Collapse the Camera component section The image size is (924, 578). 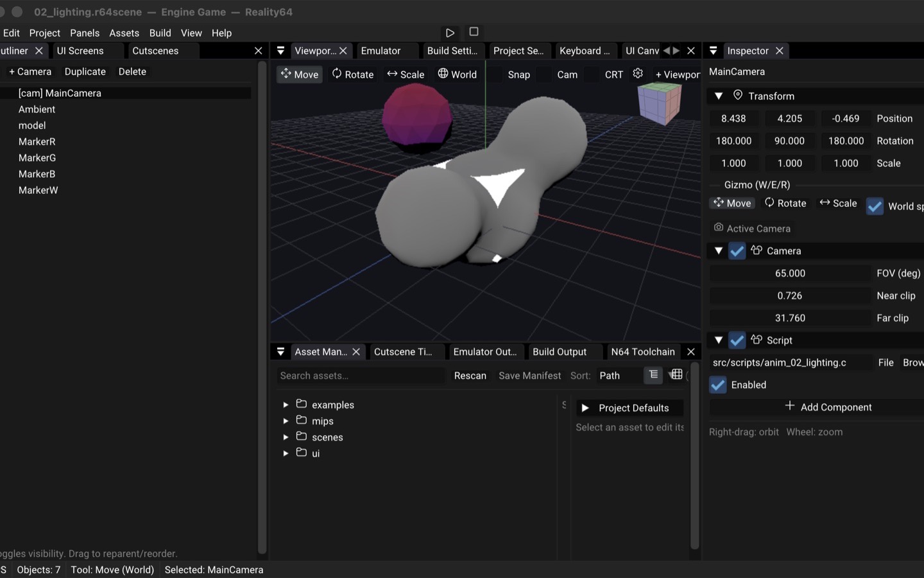pyautogui.click(x=719, y=251)
